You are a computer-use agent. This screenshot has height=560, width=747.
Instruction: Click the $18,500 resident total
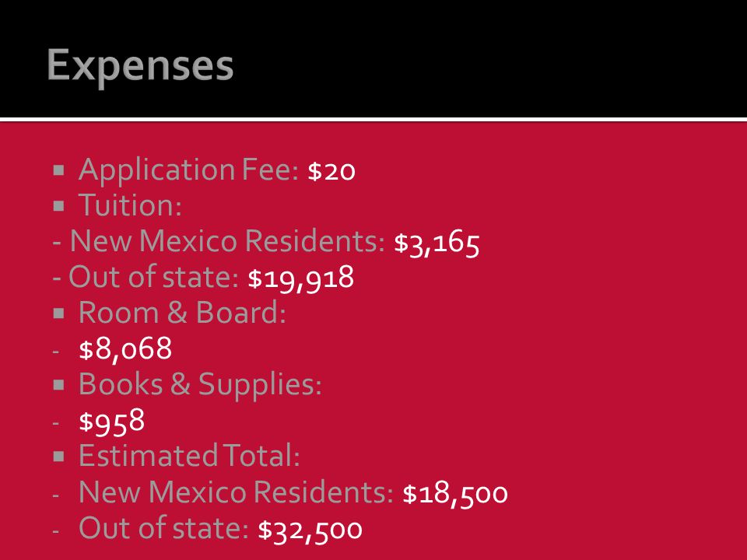(455, 494)
